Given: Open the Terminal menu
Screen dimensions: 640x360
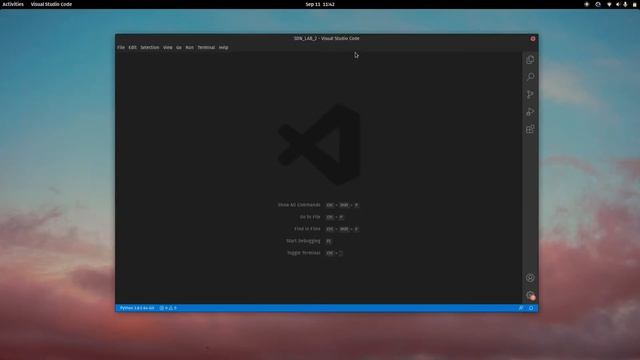Looking at the screenshot, I should (x=206, y=47).
